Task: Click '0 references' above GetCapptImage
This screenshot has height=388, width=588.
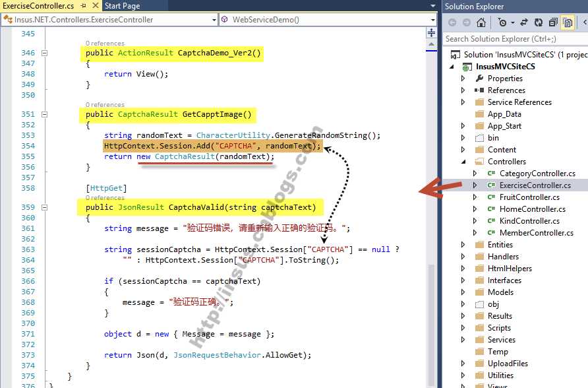Action: click(x=105, y=105)
